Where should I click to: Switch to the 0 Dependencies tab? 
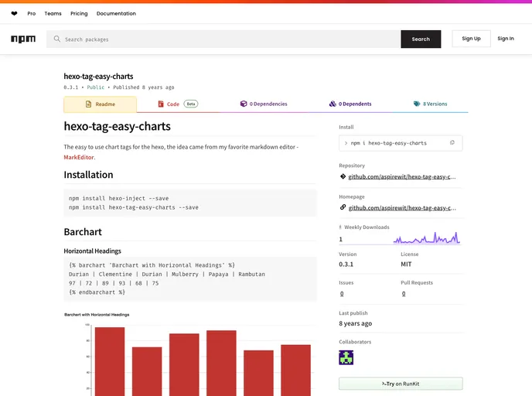click(x=264, y=104)
